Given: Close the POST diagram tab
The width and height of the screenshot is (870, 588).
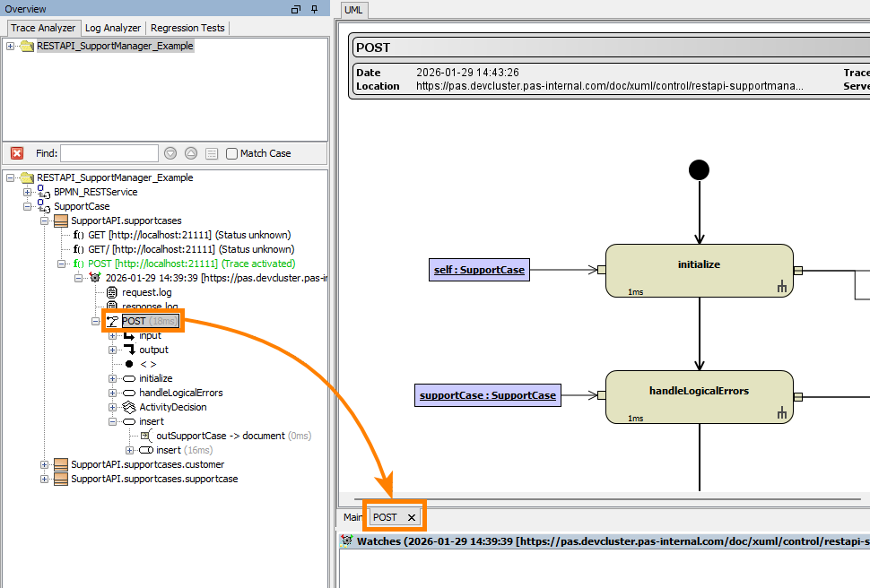Looking at the screenshot, I should click(412, 517).
